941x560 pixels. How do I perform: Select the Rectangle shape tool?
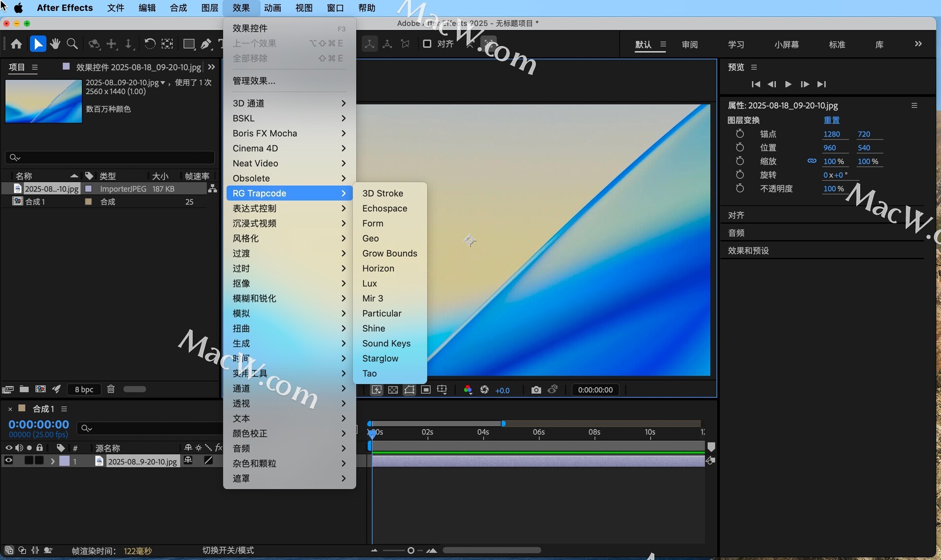click(x=189, y=44)
